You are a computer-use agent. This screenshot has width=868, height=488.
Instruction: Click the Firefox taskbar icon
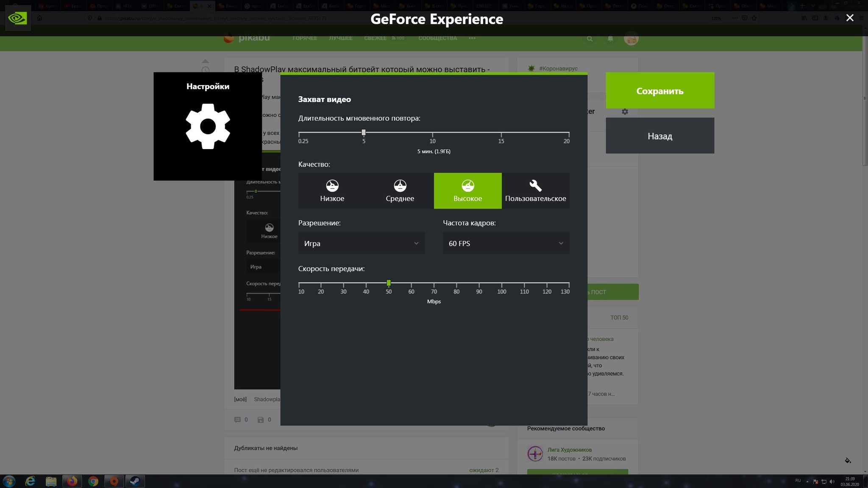pyautogui.click(x=72, y=481)
